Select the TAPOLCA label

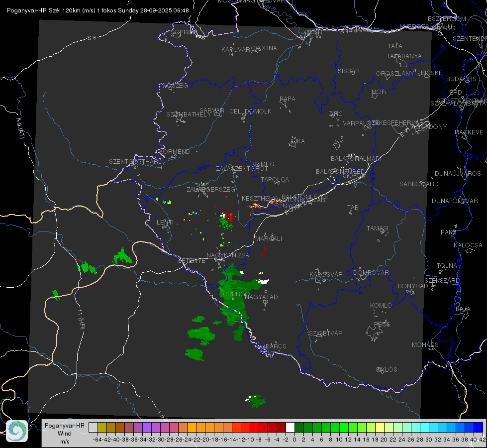[275, 179]
